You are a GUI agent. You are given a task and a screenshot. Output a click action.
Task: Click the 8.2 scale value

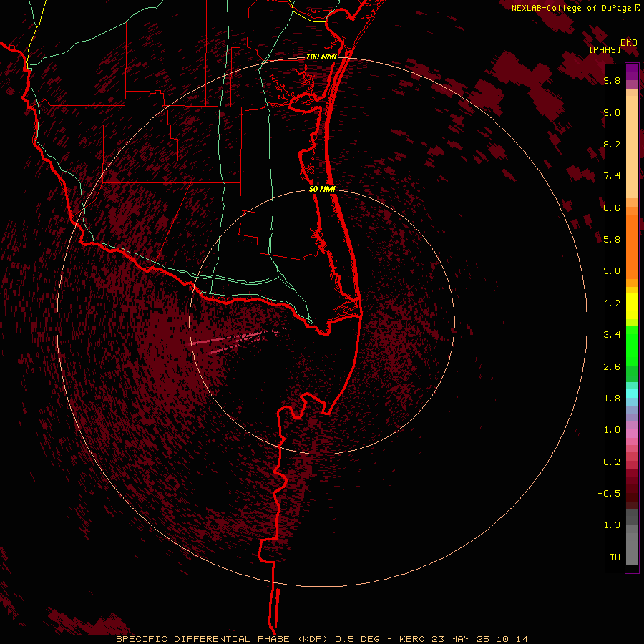(612, 145)
